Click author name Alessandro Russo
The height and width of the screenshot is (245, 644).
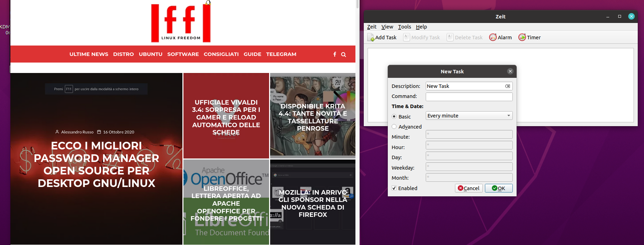pyautogui.click(x=77, y=132)
